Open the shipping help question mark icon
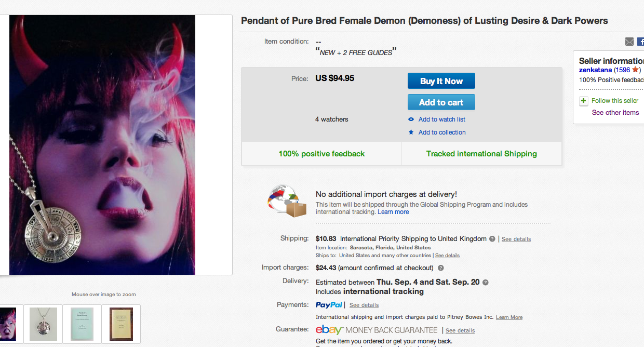This screenshot has height=347, width=644. 492,239
